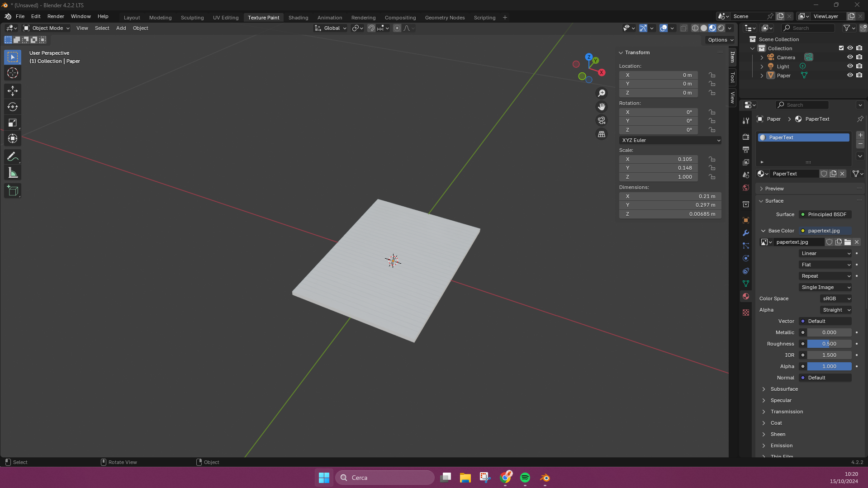Image resolution: width=868 pixels, height=488 pixels.
Task: Select the Measure tool
Action: point(13,173)
